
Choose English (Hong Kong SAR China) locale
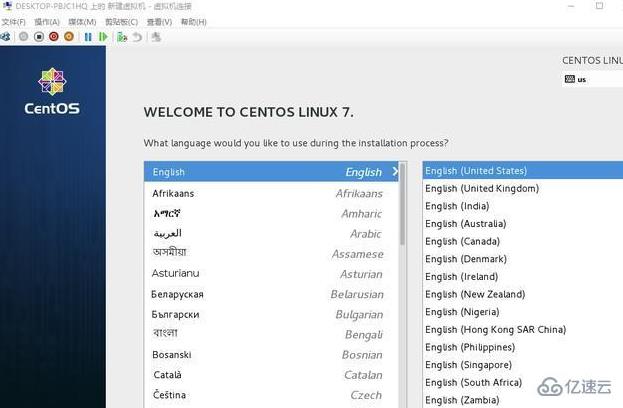click(x=523, y=330)
